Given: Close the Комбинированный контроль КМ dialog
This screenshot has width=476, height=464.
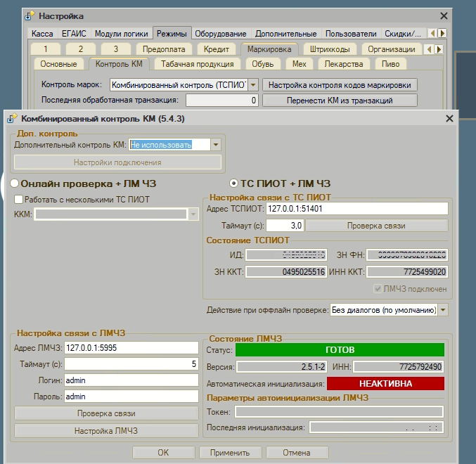Looking at the screenshot, I should pyautogui.click(x=449, y=118).
